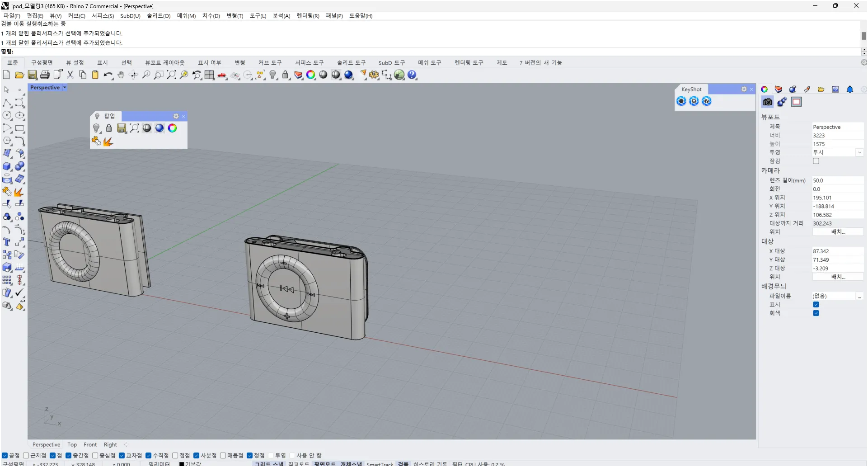The height and width of the screenshot is (467, 868).
Task: Enable the 근처점 (Near) osnap checkbox
Action: (26, 456)
